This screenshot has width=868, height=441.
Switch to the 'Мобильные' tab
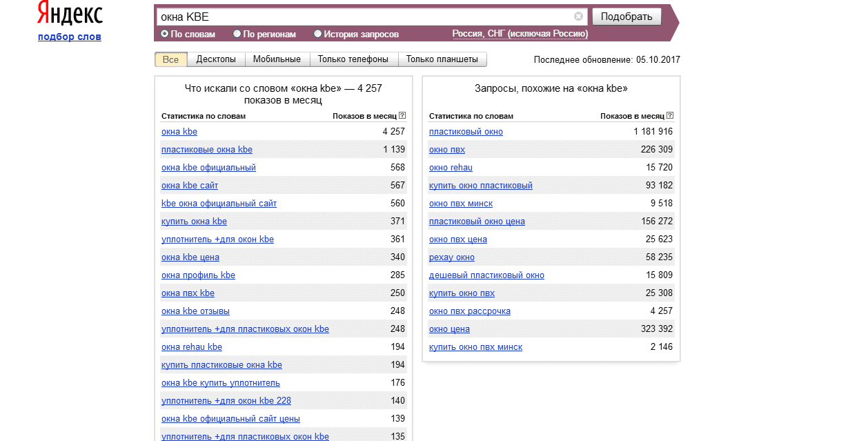click(277, 59)
